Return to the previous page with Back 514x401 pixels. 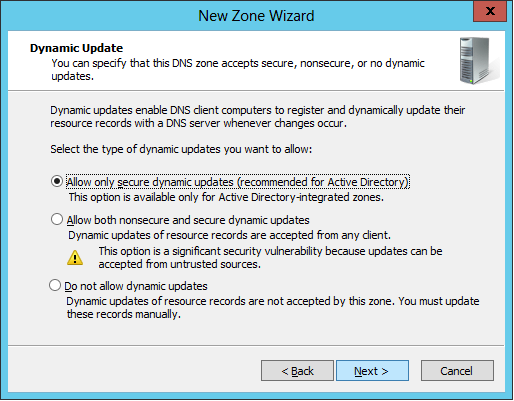297,370
